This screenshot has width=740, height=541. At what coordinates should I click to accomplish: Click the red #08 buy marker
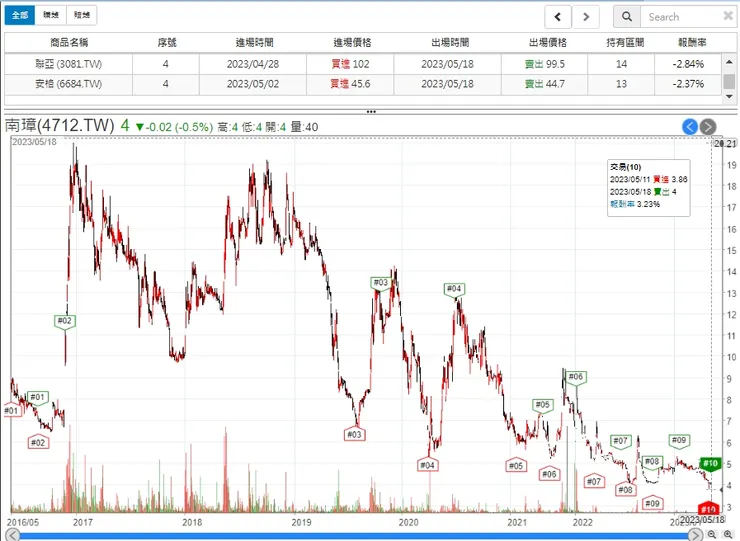point(625,489)
